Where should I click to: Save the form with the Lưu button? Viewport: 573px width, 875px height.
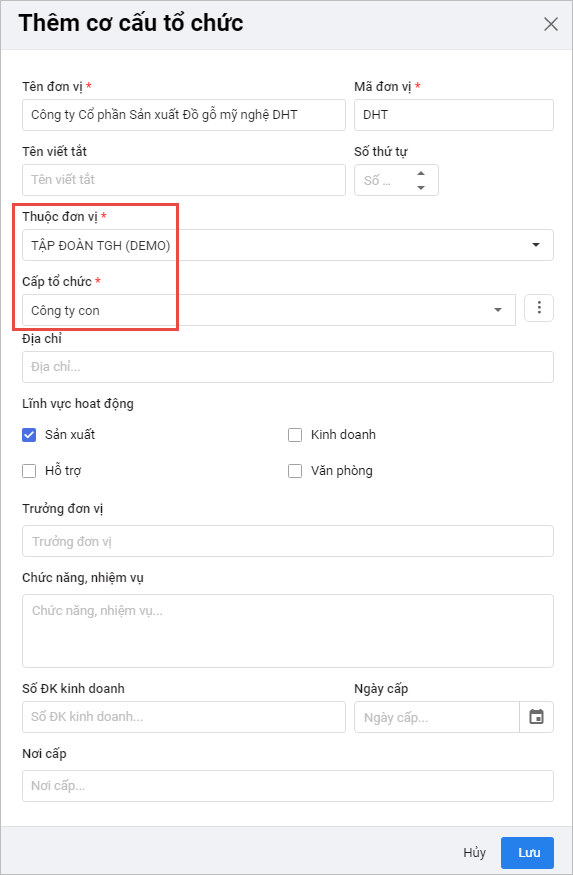point(527,853)
